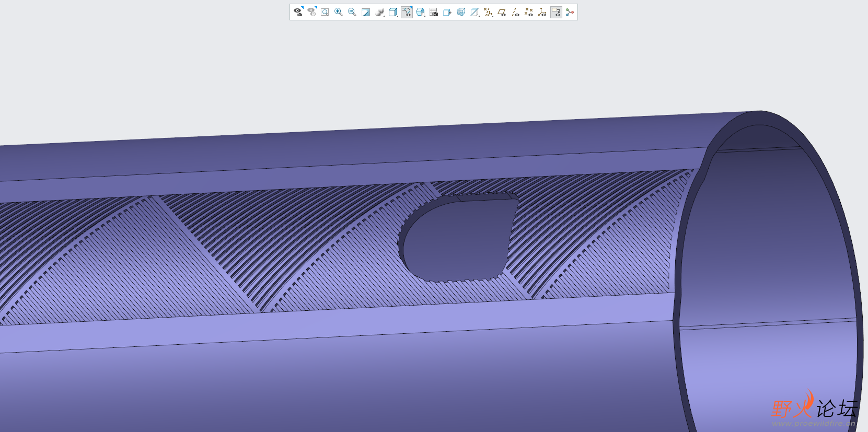Click the transparent cube perspective view icon
The image size is (868, 432).
461,12
